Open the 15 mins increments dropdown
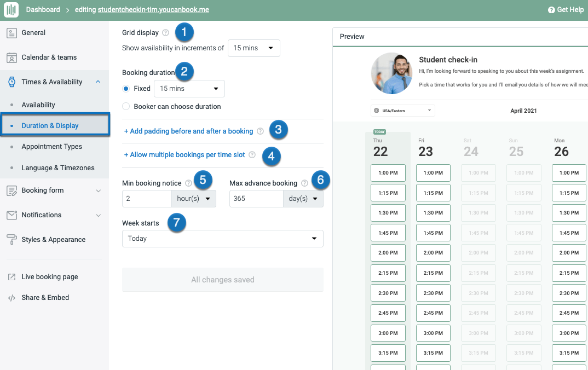588x370 pixels. (x=253, y=48)
